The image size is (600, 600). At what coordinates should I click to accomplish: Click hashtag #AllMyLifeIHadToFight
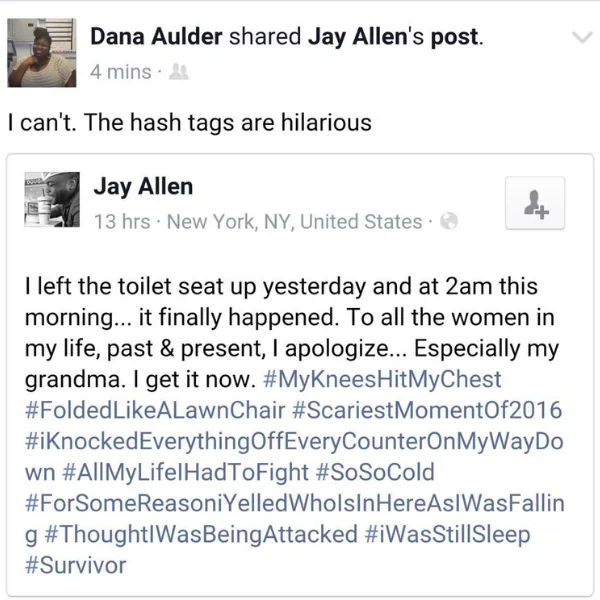[x=184, y=472]
